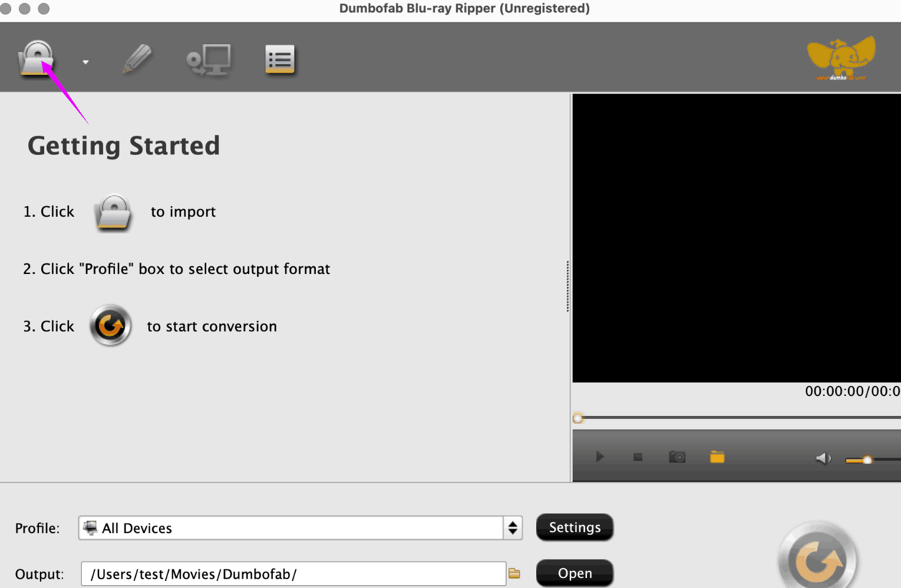Browse output folder with small folder icon
901x588 pixels.
tap(514, 573)
